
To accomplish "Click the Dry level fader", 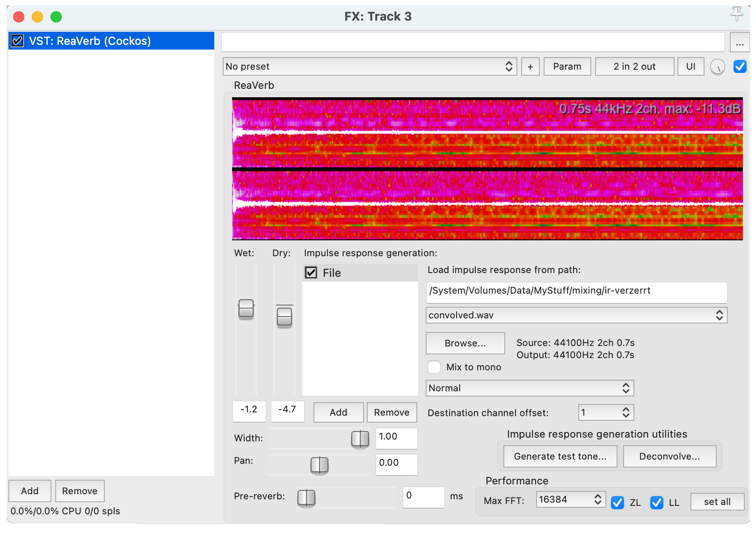I will (284, 317).
